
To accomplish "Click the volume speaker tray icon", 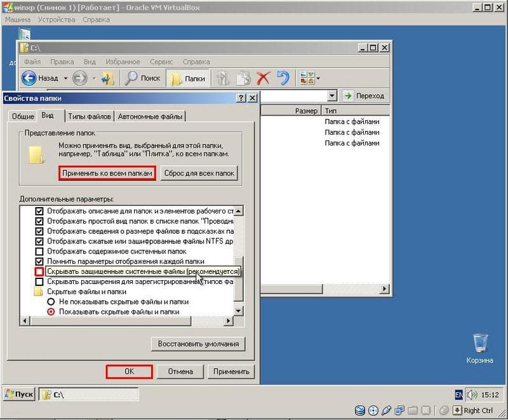I will (x=472, y=395).
